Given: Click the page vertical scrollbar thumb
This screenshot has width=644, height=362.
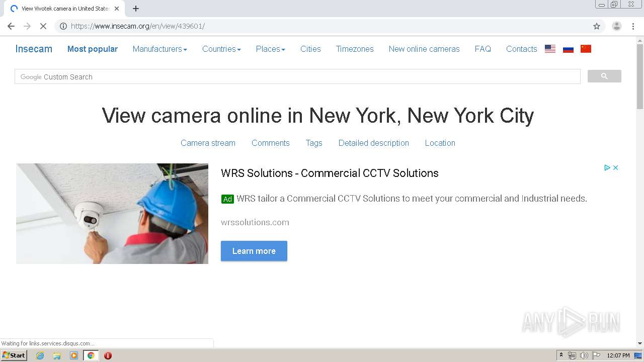Looking at the screenshot, I should pyautogui.click(x=640, y=76).
